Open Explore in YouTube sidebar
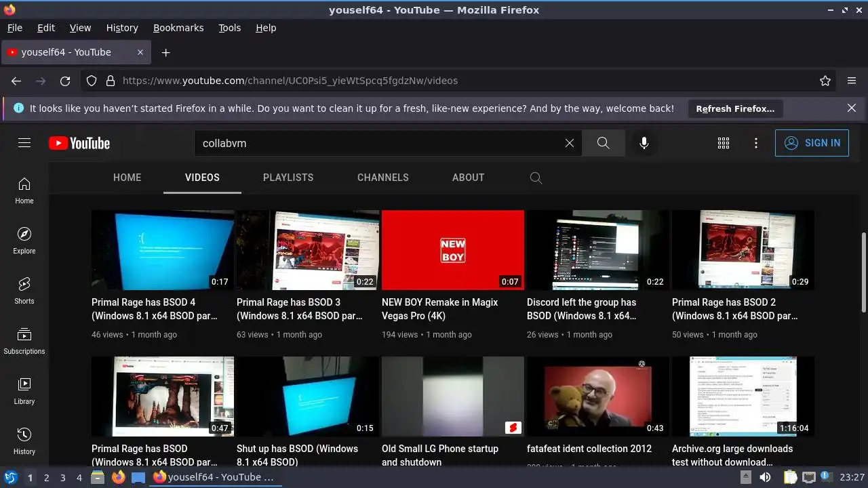The image size is (868, 488). (x=24, y=241)
